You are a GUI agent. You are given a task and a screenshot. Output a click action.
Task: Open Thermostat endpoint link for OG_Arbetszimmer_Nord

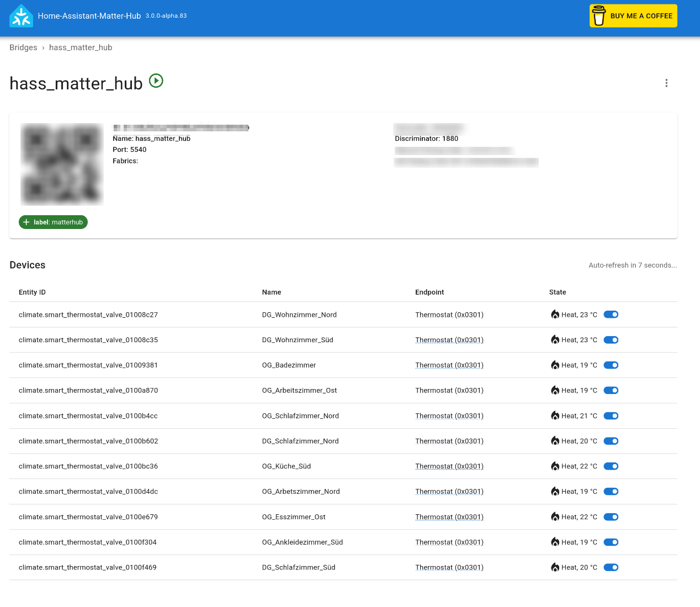tap(449, 492)
